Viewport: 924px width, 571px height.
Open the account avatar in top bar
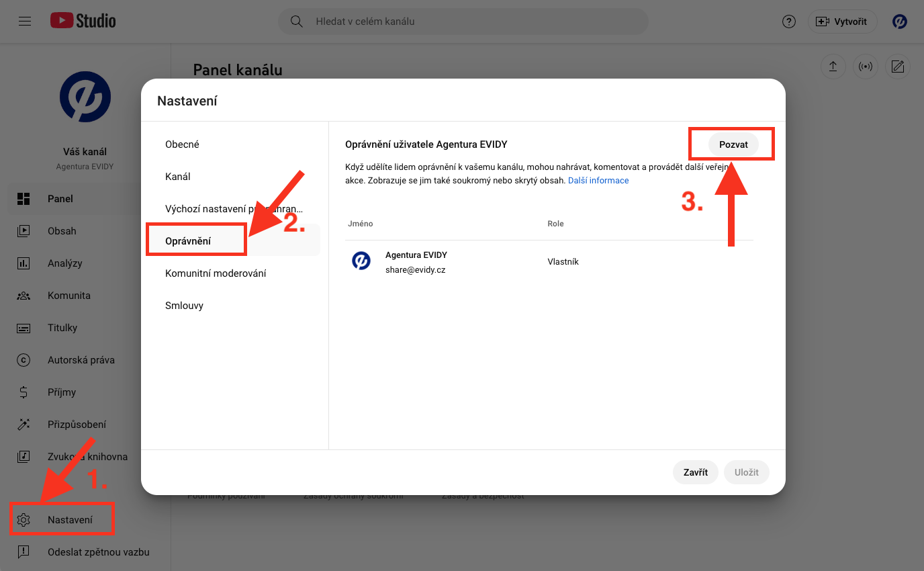click(900, 21)
